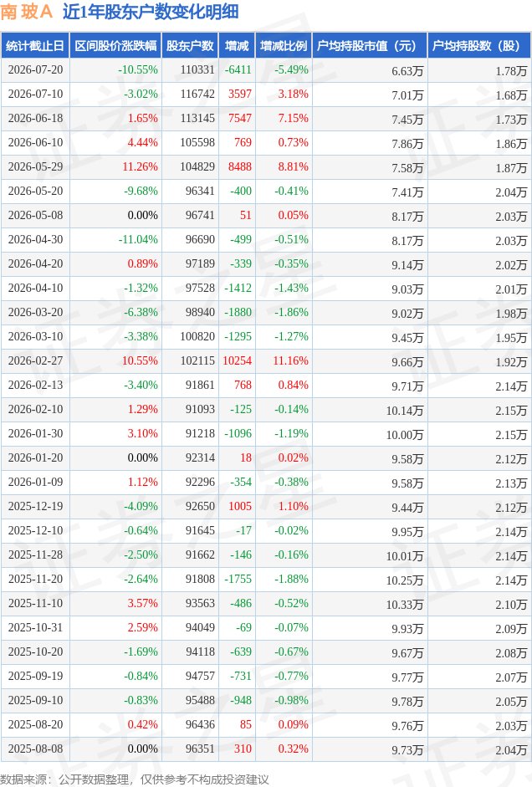Click the 2026-02-27 date row
532x787 pixels.
click(x=266, y=360)
